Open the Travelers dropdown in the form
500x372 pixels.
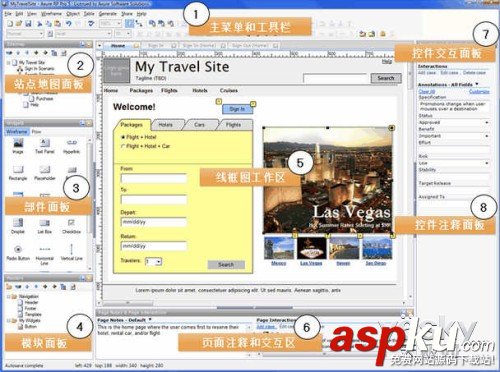159,261
